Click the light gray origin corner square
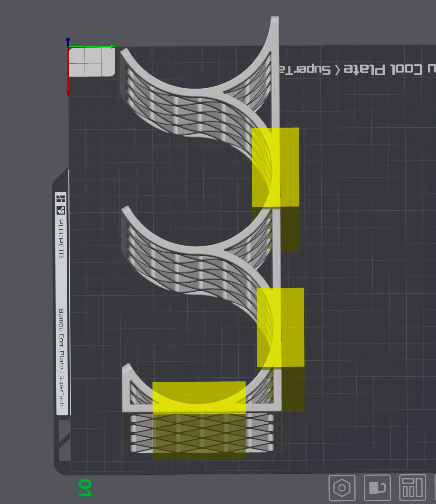The height and width of the screenshot is (504, 436). coord(92,62)
